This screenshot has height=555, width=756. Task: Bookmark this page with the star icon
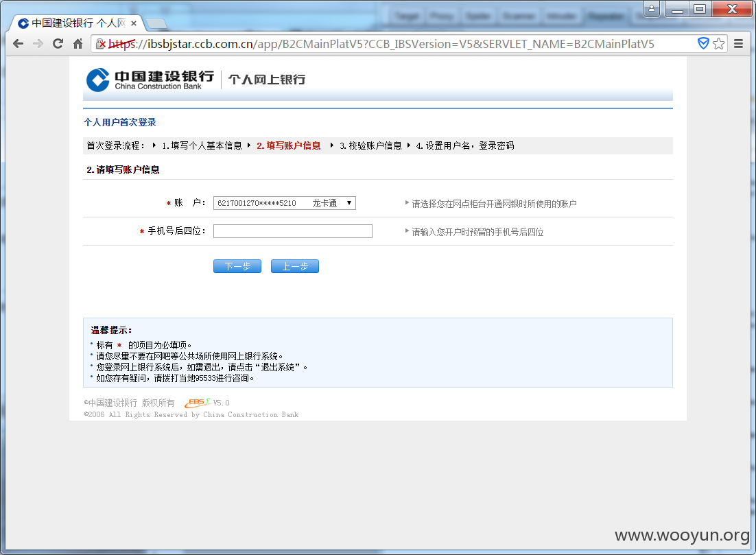[719, 44]
